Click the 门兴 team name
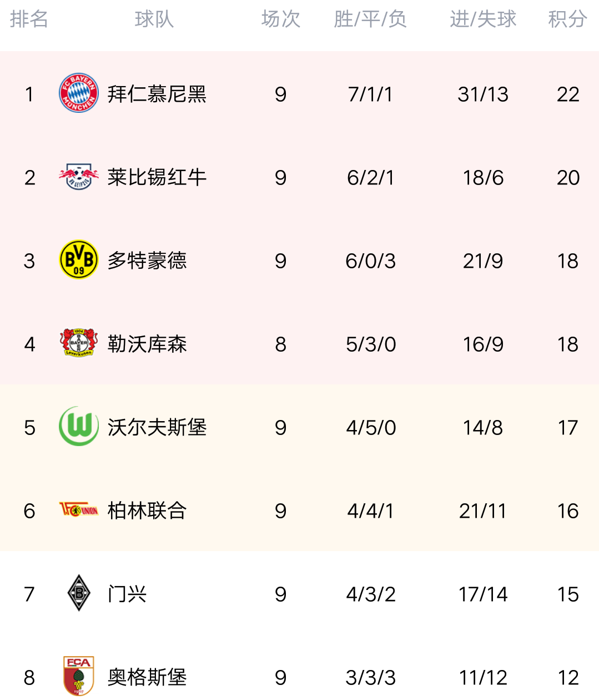Image resolution: width=599 pixels, height=700 pixels. (x=127, y=594)
